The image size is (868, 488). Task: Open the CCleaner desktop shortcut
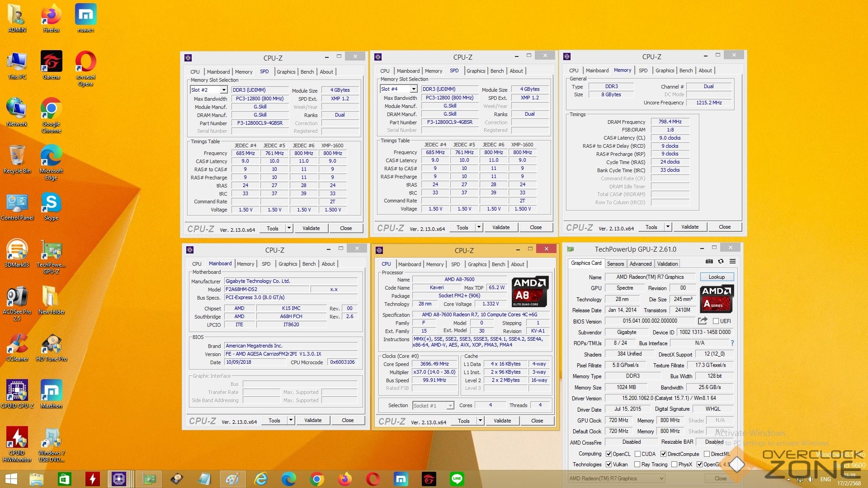point(17,347)
